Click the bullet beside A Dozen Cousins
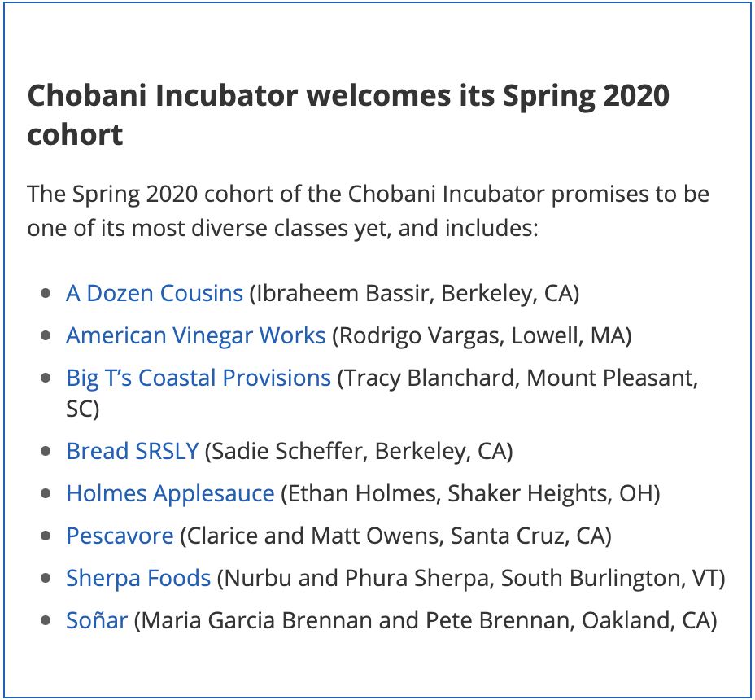 coord(46,293)
